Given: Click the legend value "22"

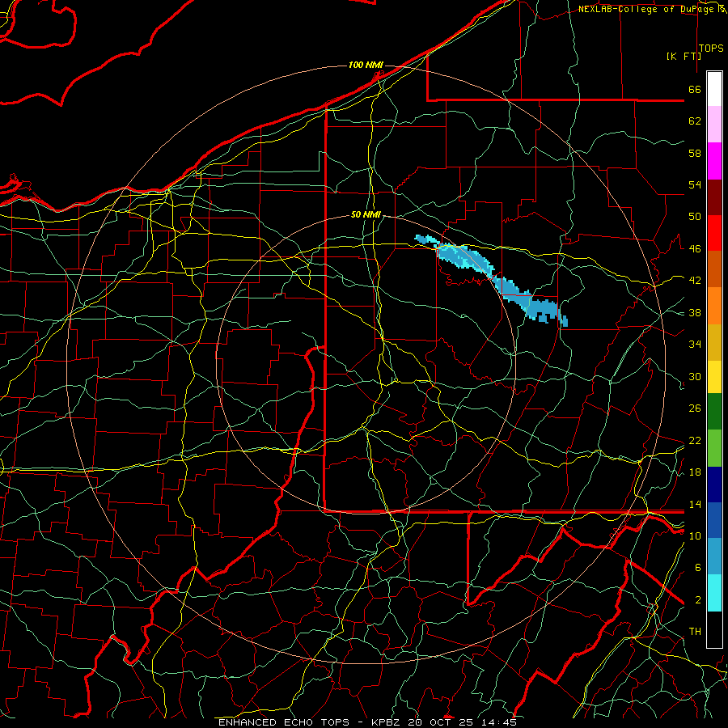Looking at the screenshot, I should coord(695,440).
